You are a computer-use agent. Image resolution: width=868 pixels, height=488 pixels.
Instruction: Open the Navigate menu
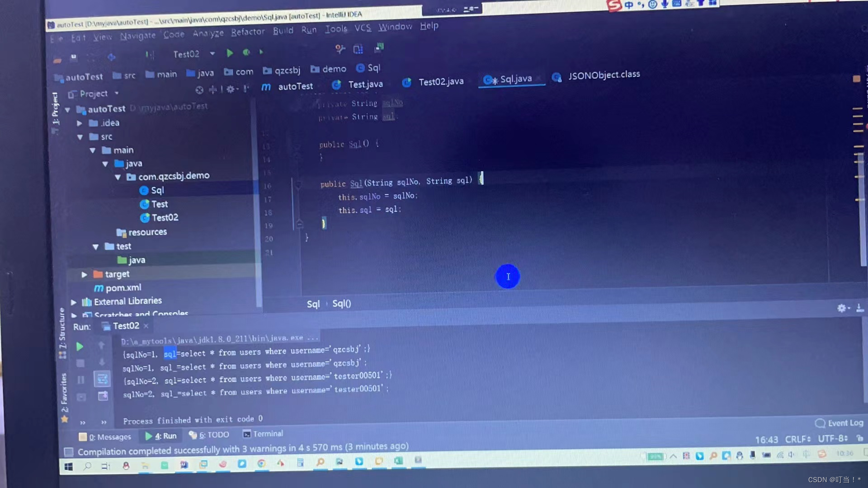pos(137,36)
